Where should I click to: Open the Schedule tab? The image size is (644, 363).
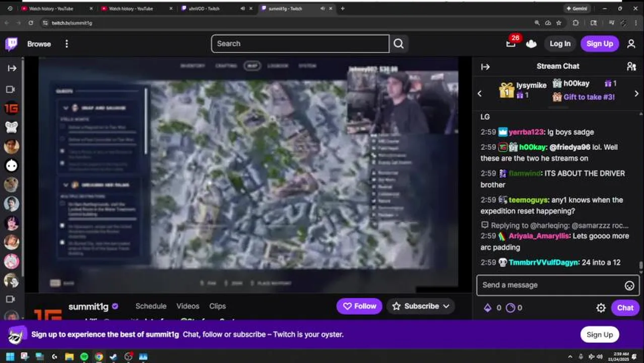[x=151, y=306]
